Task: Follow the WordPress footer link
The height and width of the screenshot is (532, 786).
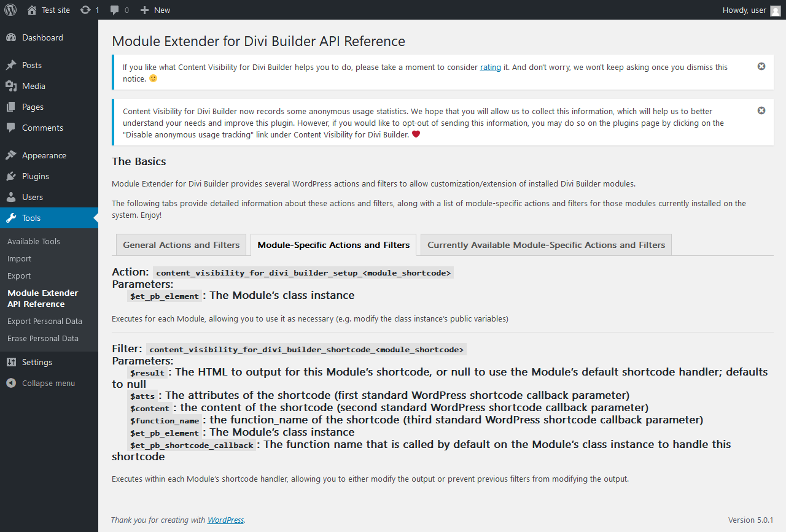Action: click(225, 520)
